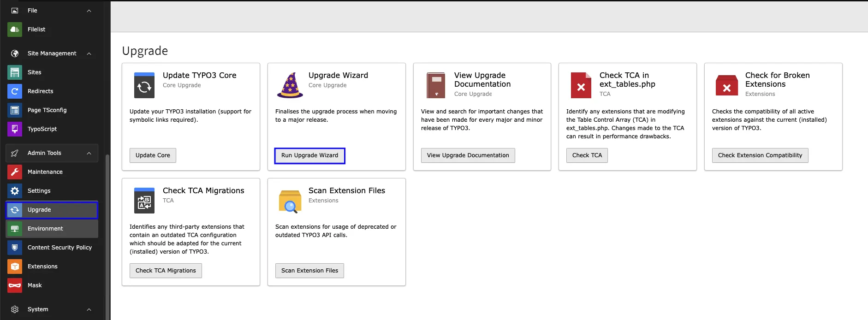Screen dimensions: 868x320
Task: Click the Check for Broken Extensions title
Action: coord(778,80)
